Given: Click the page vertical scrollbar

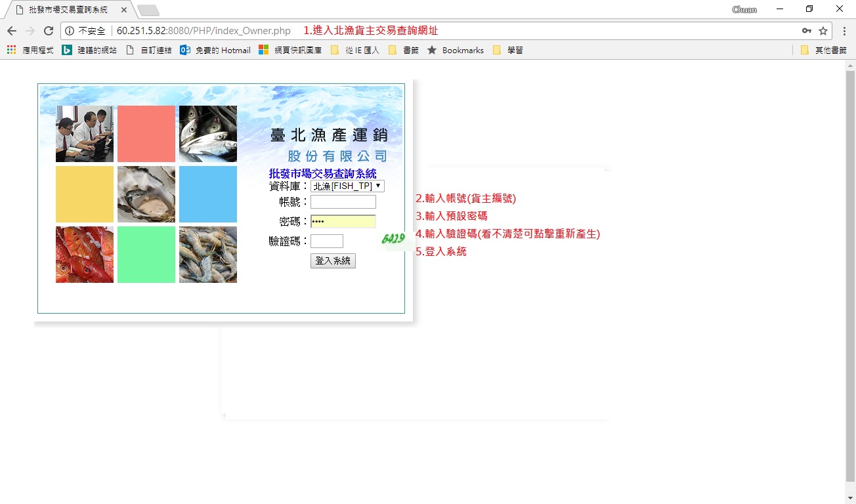Looking at the screenshot, I should point(850,277).
